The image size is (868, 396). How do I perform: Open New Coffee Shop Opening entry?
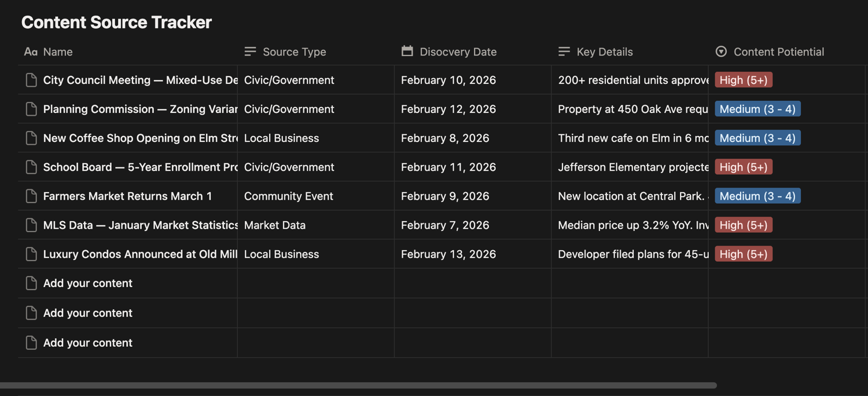point(140,138)
